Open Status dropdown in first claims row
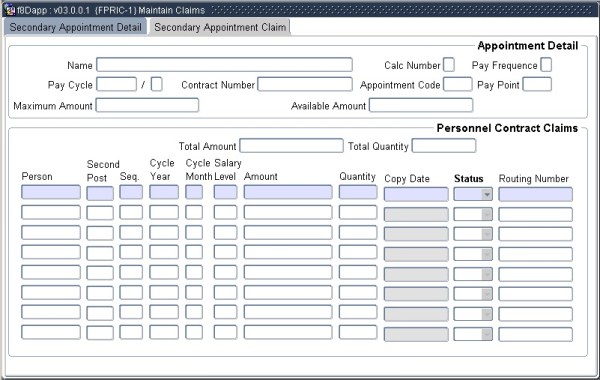 pyautogui.click(x=486, y=194)
